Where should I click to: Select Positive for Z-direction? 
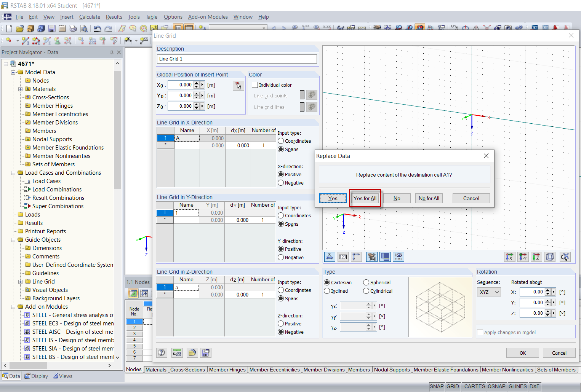281,323
